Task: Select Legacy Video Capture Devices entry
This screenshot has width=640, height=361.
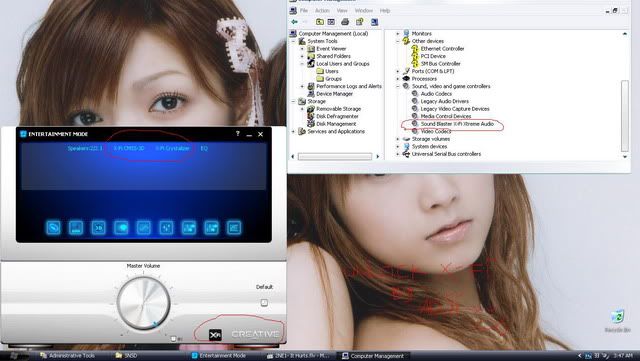Action: tap(455, 109)
